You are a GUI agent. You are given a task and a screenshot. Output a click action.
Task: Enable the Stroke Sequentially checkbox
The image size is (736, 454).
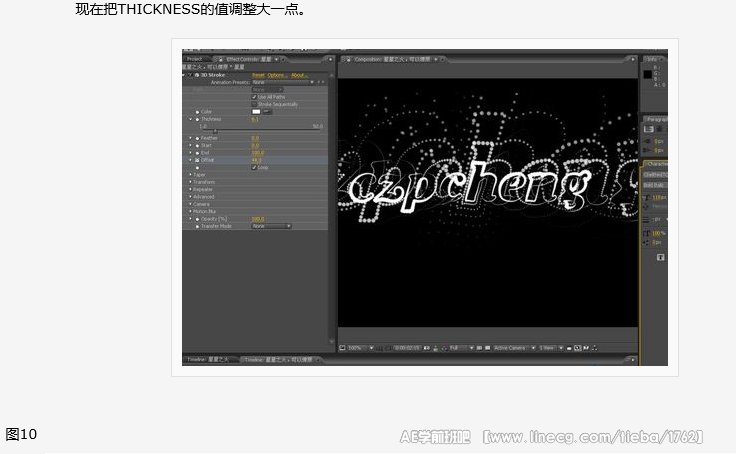coord(254,104)
